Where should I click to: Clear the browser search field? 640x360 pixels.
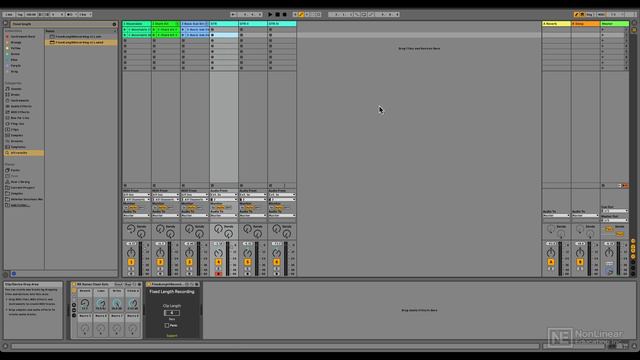tap(114, 24)
